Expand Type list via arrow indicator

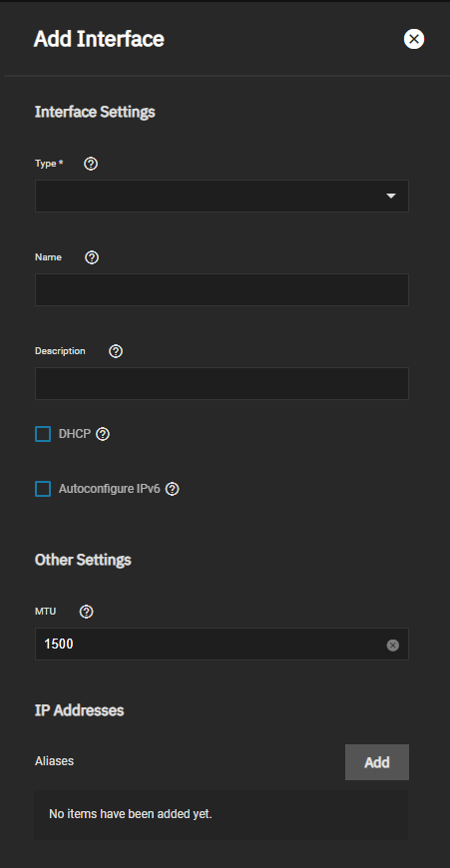point(391,196)
